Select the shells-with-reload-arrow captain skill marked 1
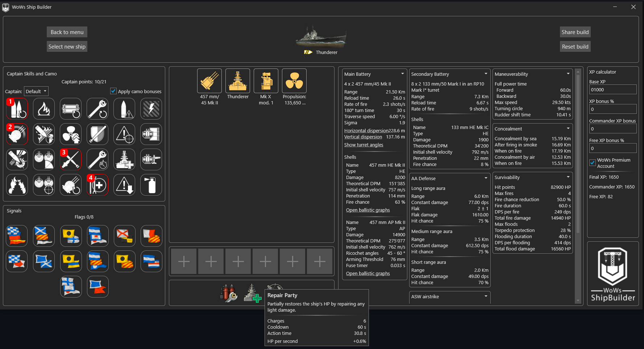The image size is (644, 349). coord(17,108)
